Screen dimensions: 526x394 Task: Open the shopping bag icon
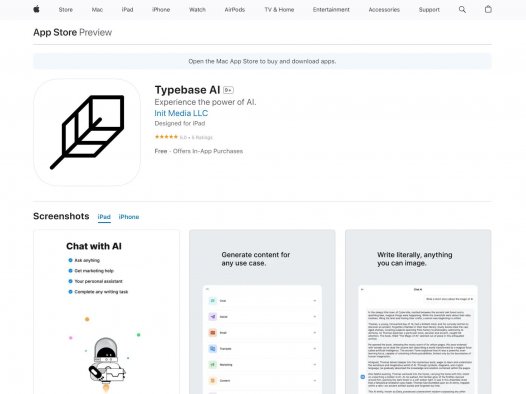488,9
